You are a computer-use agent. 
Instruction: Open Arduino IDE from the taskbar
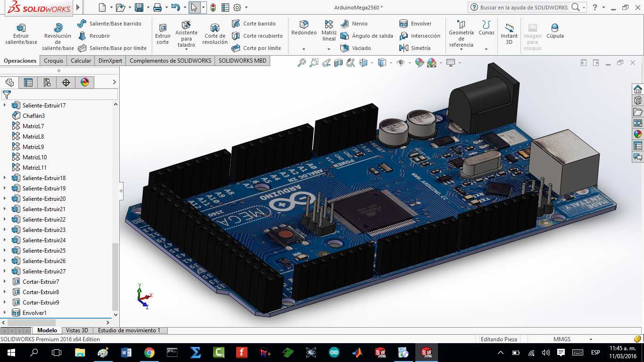point(334,352)
